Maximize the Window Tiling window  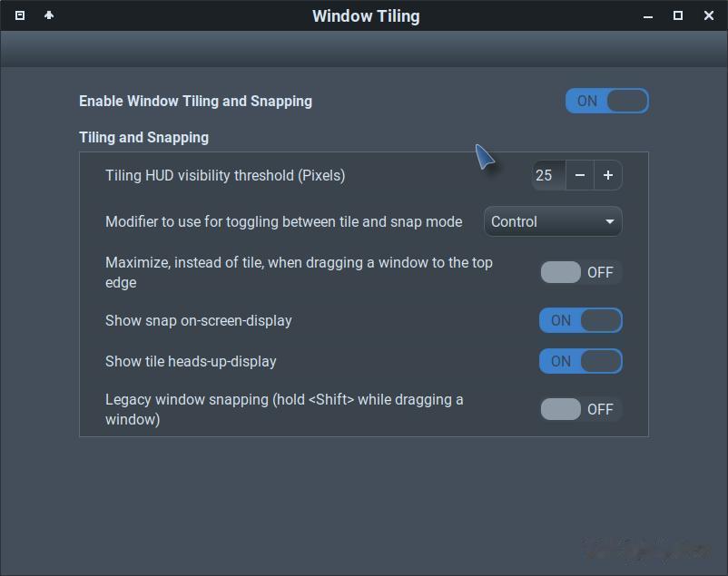678,15
